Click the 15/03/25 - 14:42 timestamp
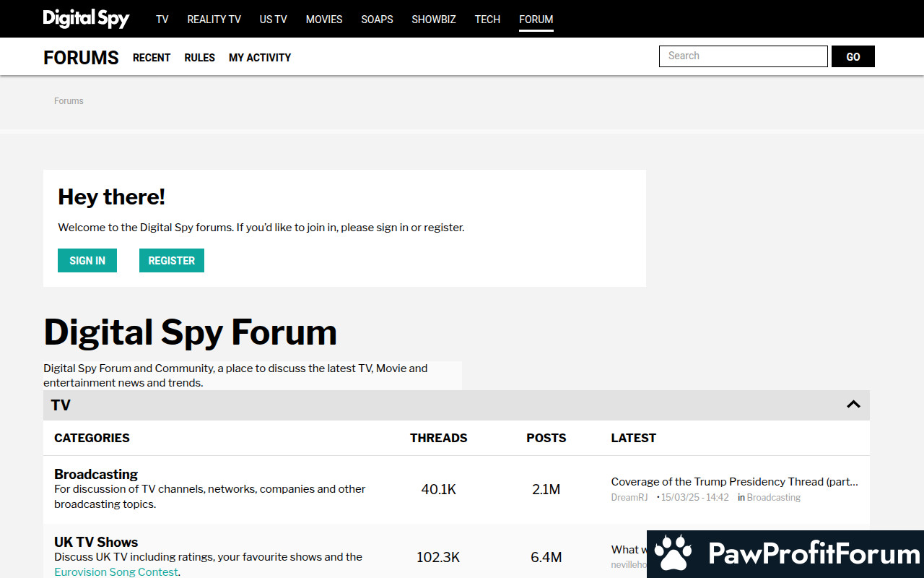This screenshot has width=924, height=578. pyautogui.click(x=696, y=498)
